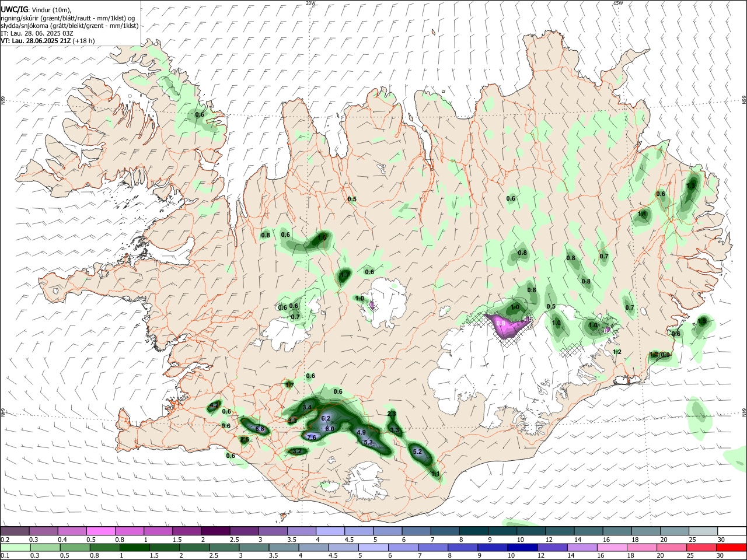Click the 'UWC/IG: Vindur (10m)' title text
Screen dimensions: 747x560
36,9
